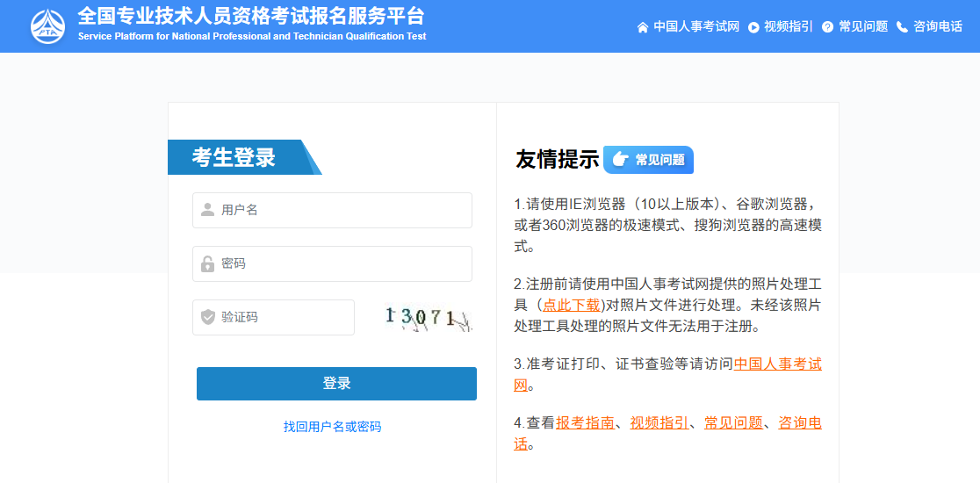Image resolution: width=980 pixels, height=483 pixels.
Task: Open 咨询电话 in top navigation
Action: pos(938,26)
